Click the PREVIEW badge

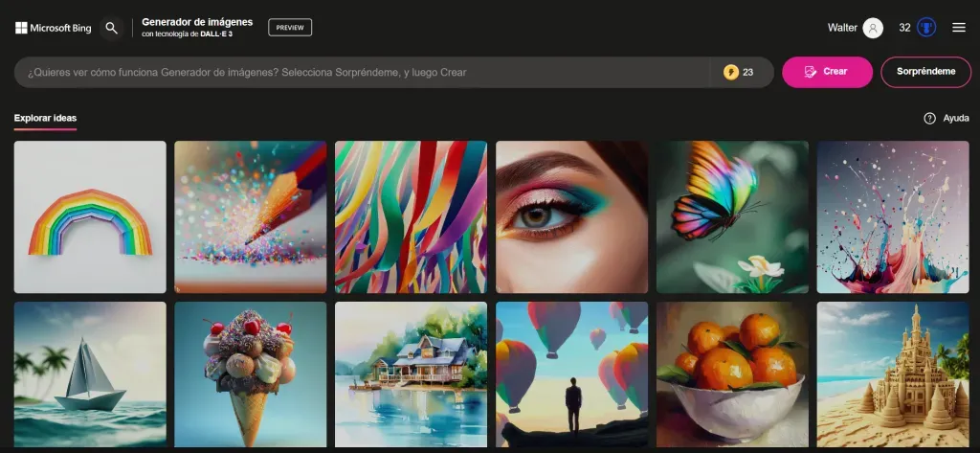(x=290, y=28)
